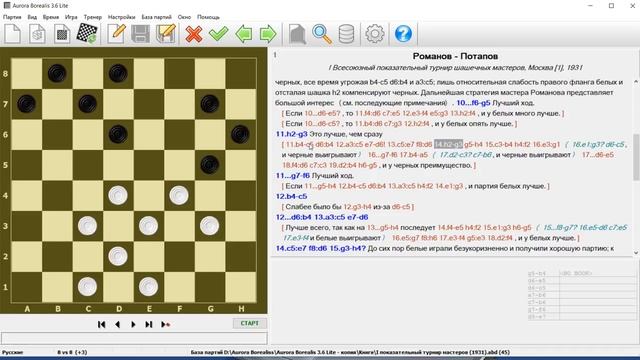Click the floppy disk with pencil icon
This screenshot has height=360, width=640.
tap(165, 34)
